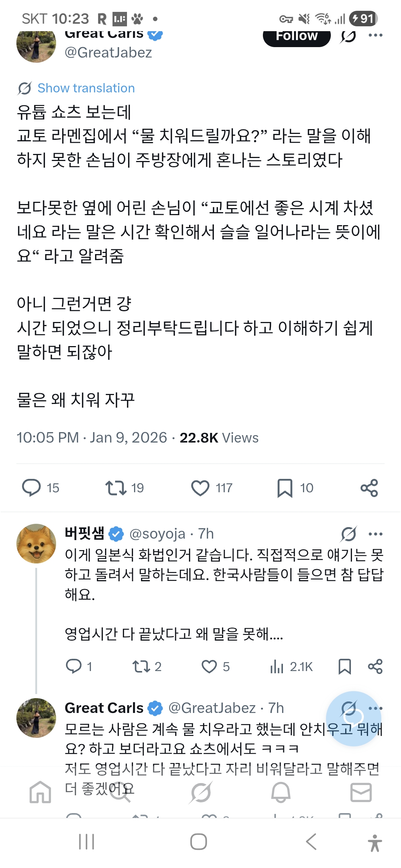401x868 pixels.
Task: Tap the Follow button for Great Carls
Action: [296, 37]
